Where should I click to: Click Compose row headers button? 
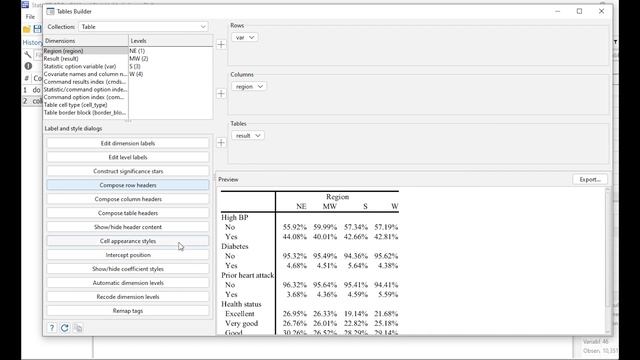click(128, 185)
